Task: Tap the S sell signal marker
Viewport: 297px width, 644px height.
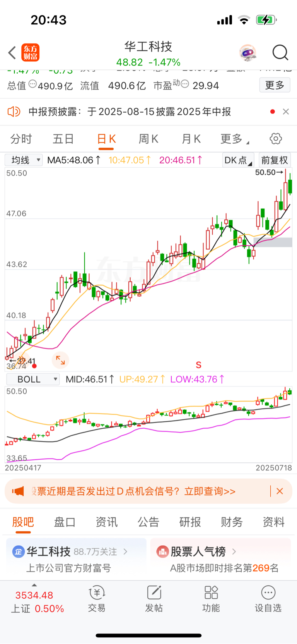Action: (199, 365)
